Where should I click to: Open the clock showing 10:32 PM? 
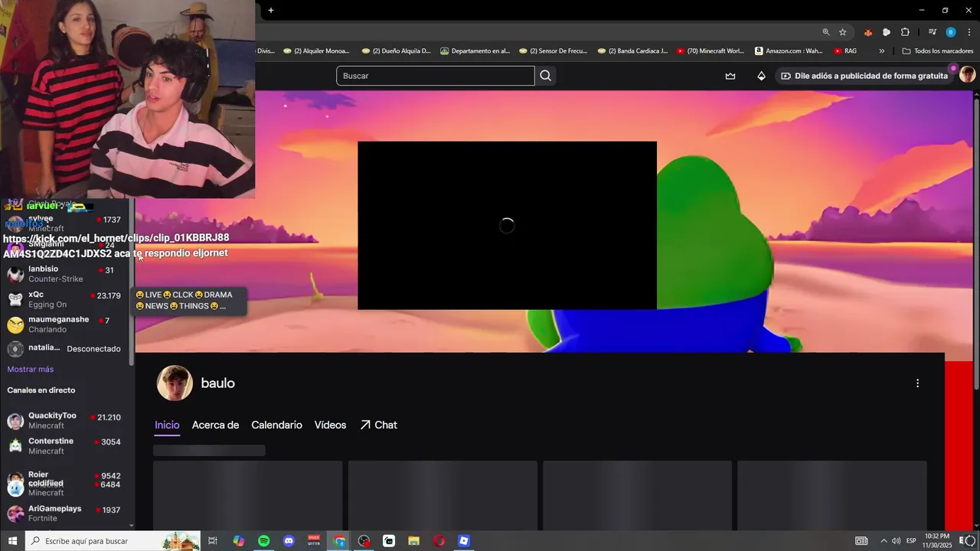[937, 541]
